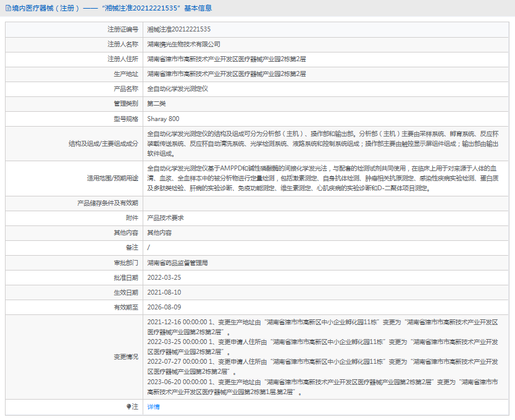Click the 适用范围/预期用途 label
515x420 pixels.
[x=112, y=178]
